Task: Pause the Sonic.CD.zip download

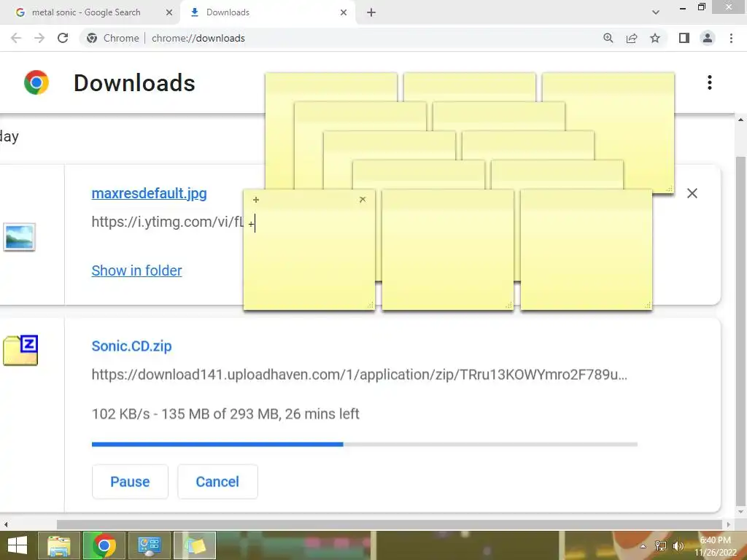Action: coord(130,481)
